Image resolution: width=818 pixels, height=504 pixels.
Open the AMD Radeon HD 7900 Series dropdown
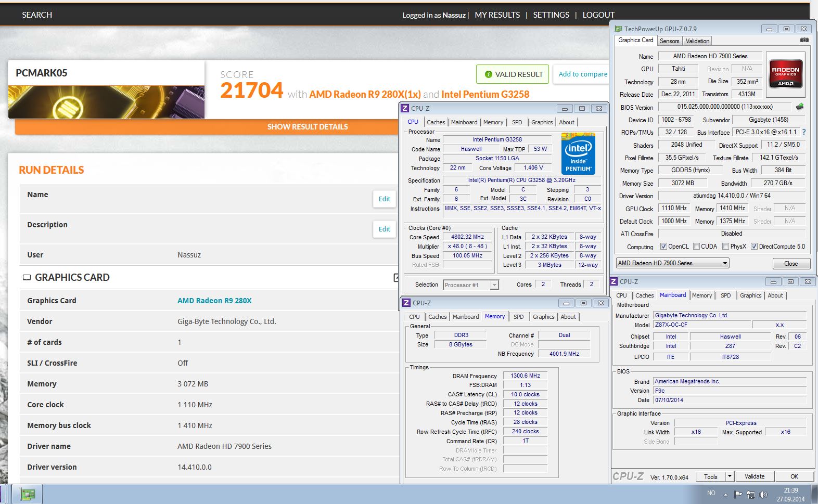coord(672,263)
